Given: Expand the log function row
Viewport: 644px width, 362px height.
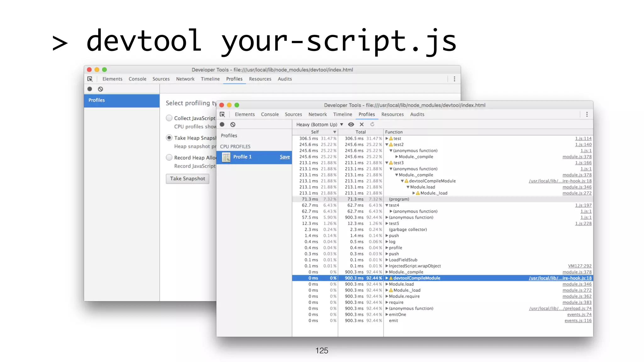Looking at the screenshot, I should coord(387,242).
